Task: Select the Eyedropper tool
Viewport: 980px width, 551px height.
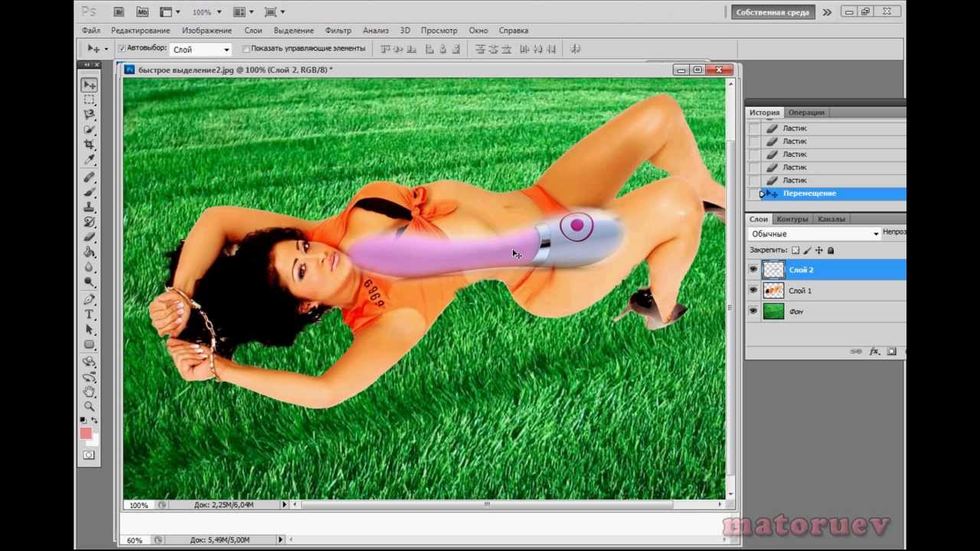Action: (x=90, y=161)
